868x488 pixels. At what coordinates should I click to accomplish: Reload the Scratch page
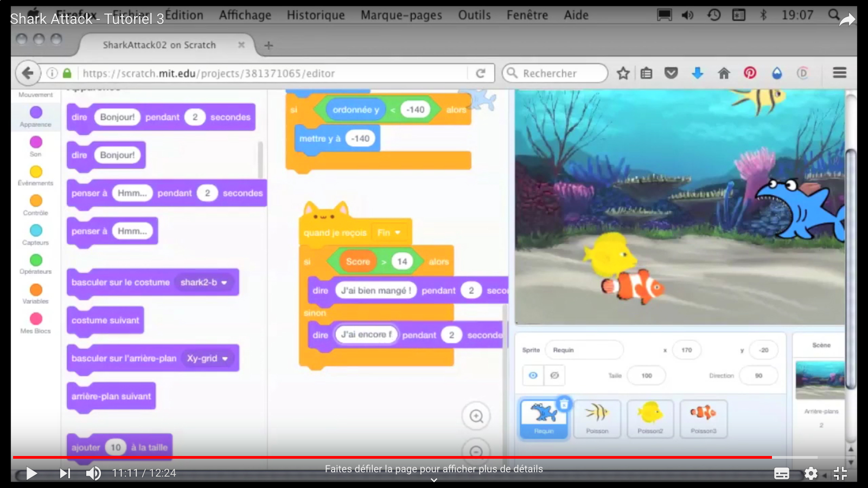480,73
